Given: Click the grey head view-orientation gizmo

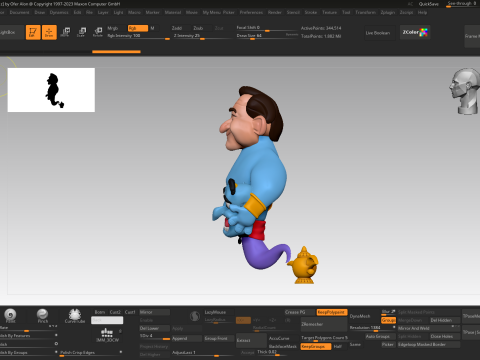Looking at the screenshot, I should point(465,91).
